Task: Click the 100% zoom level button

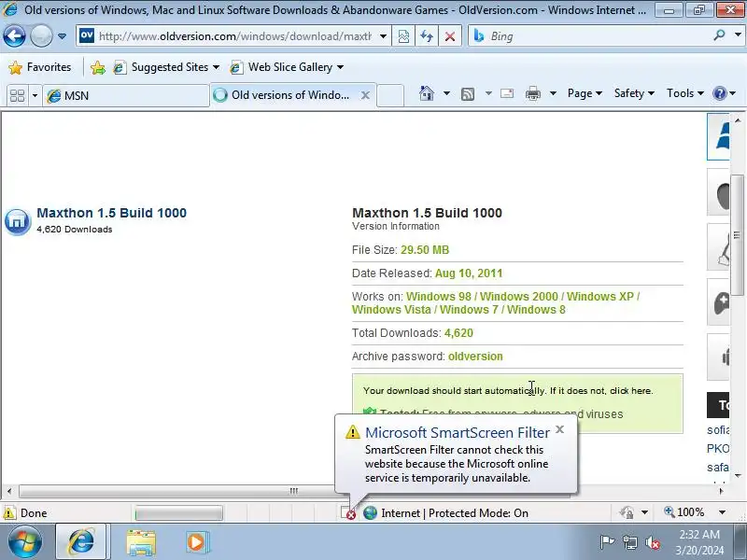Action: (684, 512)
